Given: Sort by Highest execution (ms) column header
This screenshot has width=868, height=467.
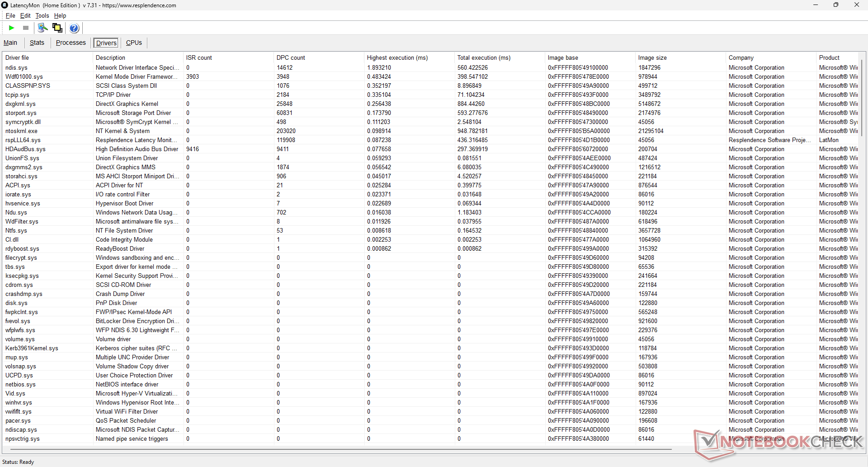Looking at the screenshot, I should point(410,57).
